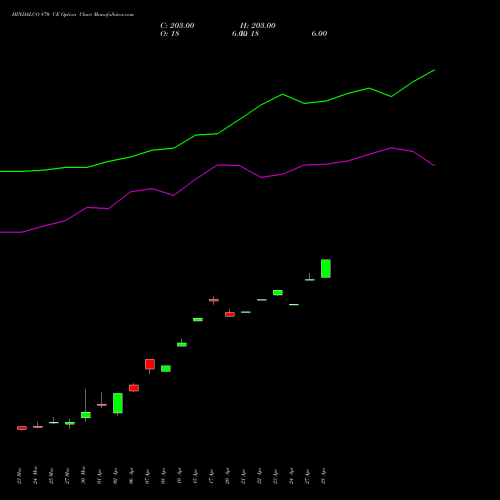Click the small green candle on 27 Mar
The height and width of the screenshot is (500, 500).
click(70, 423)
